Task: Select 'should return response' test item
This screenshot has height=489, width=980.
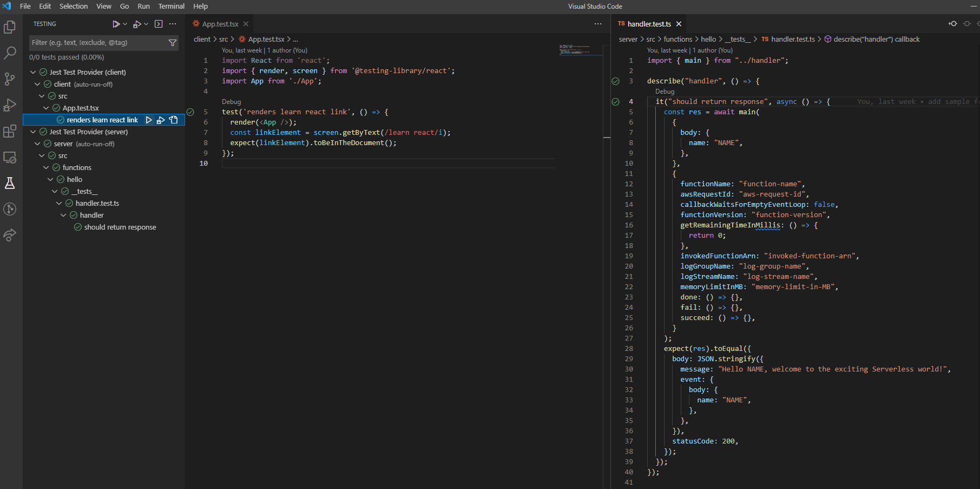Action: [x=120, y=227]
